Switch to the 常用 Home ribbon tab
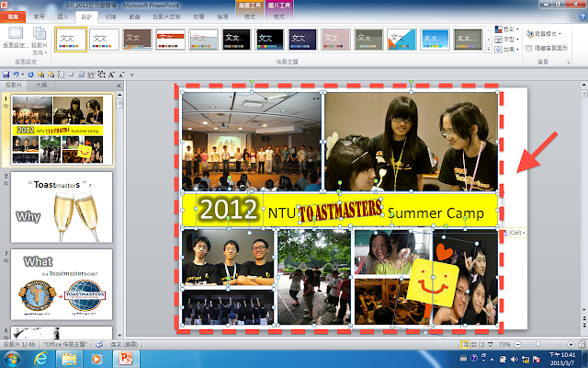 tap(39, 17)
